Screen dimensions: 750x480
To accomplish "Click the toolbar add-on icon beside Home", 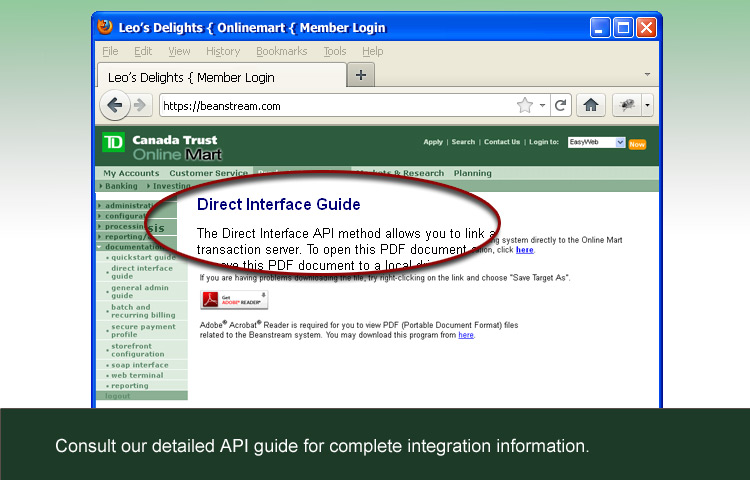I will pyautogui.click(x=629, y=105).
